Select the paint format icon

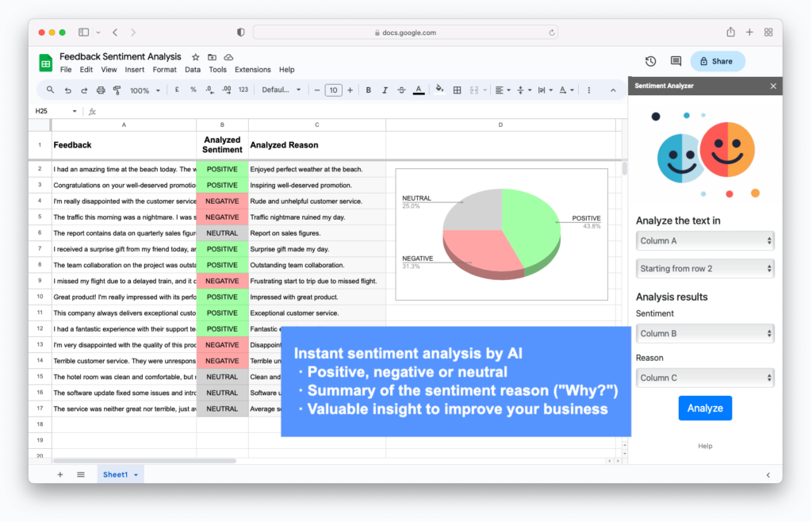pos(117,90)
